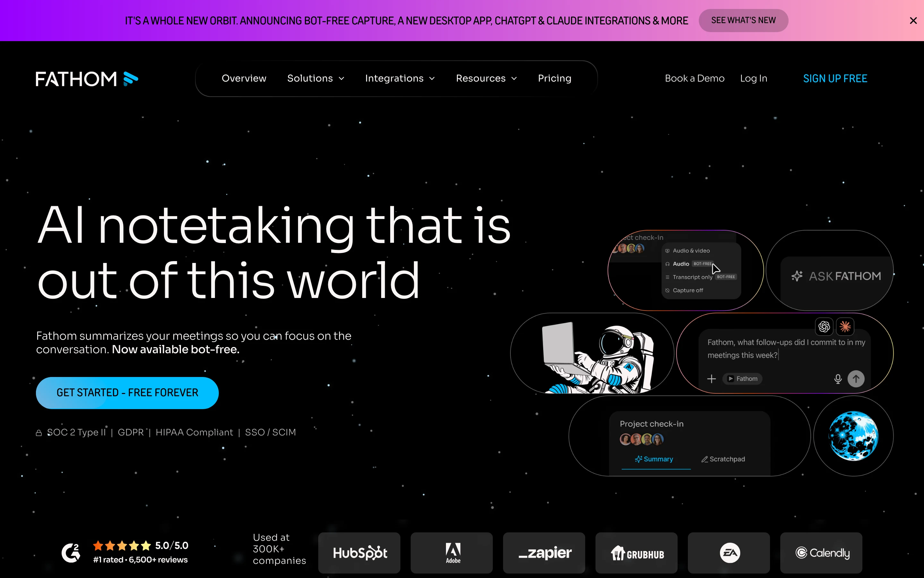
Task: Click the Solutions chevron arrow
Action: coord(342,79)
